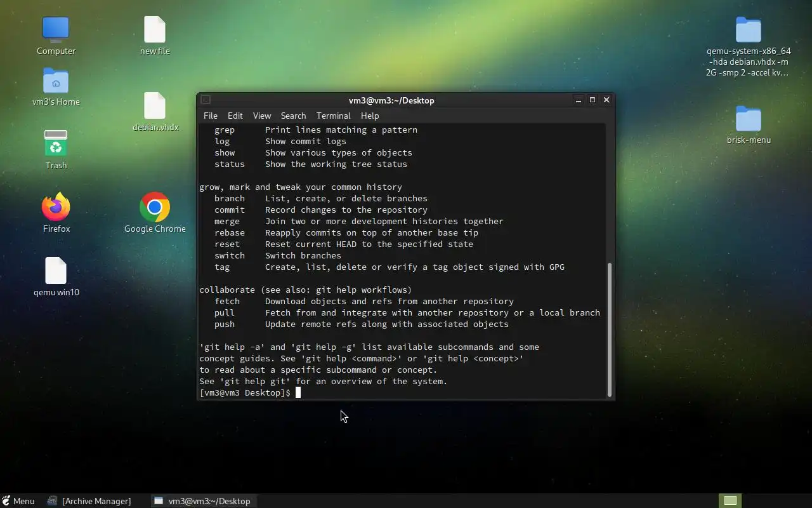Switch to Archive Manager in taskbar
812x508 pixels.
(89, 501)
